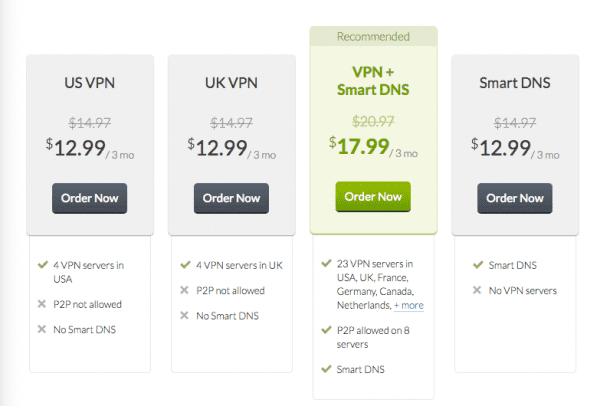Click checkmark beside Smart DNS in recommended plan
The image size is (600, 406).
326,369
